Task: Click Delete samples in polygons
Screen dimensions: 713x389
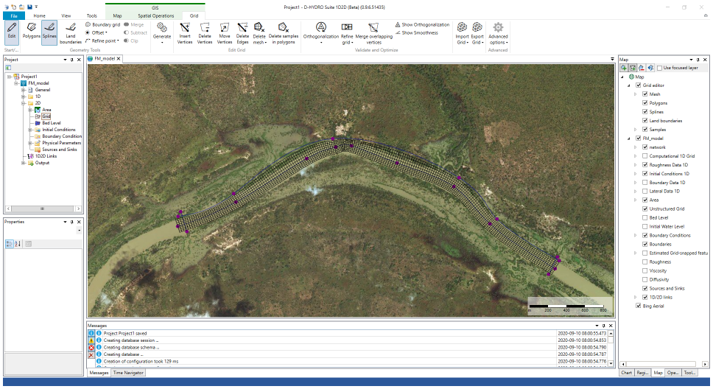Action: (284, 33)
